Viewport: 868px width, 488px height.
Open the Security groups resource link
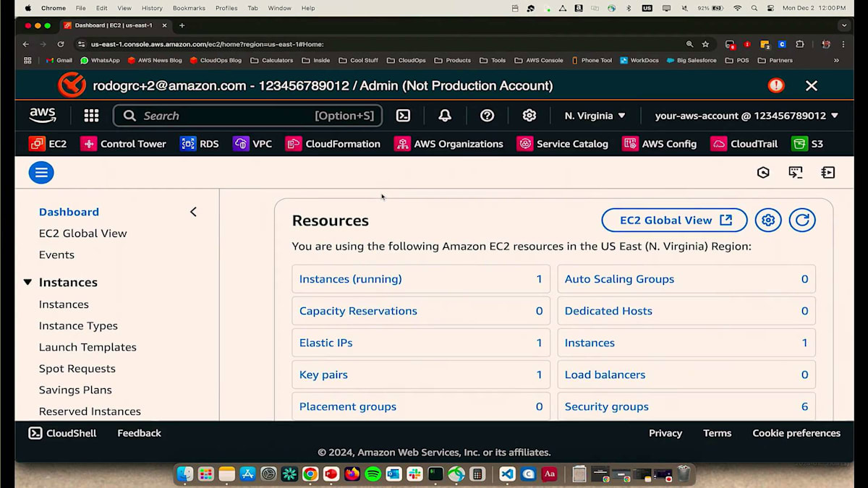(x=606, y=406)
